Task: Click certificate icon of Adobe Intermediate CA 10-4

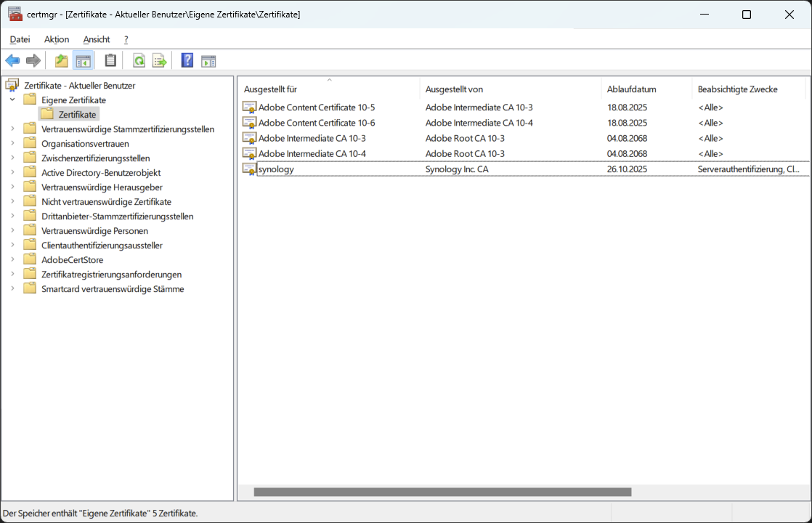Action: [x=250, y=154]
